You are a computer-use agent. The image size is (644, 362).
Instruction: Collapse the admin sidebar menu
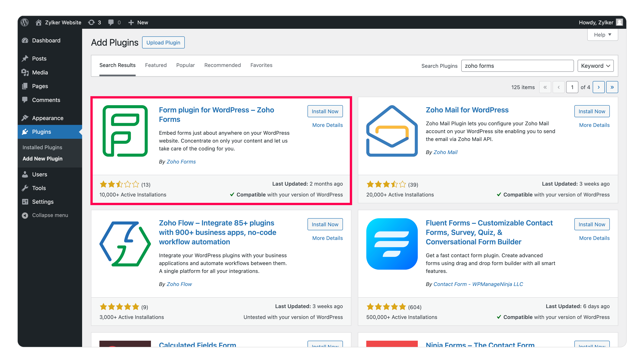pyautogui.click(x=45, y=215)
